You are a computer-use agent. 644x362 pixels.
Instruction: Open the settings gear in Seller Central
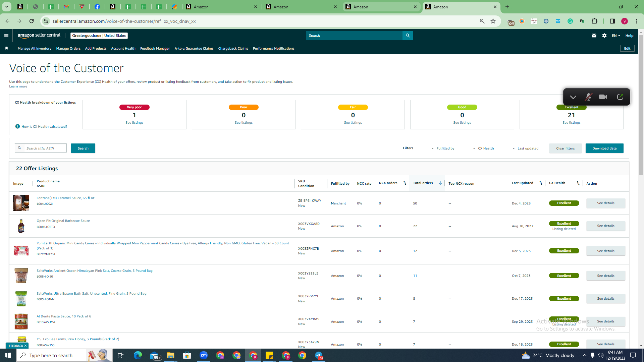point(604,36)
